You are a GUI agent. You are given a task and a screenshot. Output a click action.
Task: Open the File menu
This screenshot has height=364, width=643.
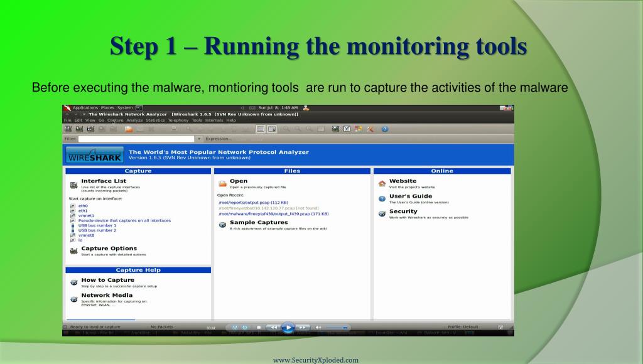pyautogui.click(x=68, y=120)
